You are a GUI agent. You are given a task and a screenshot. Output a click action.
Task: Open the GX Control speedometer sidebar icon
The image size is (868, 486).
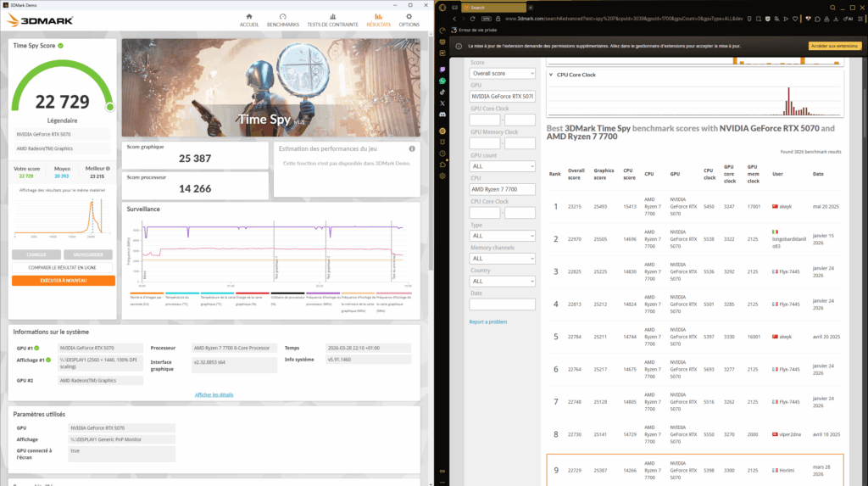coord(442,31)
